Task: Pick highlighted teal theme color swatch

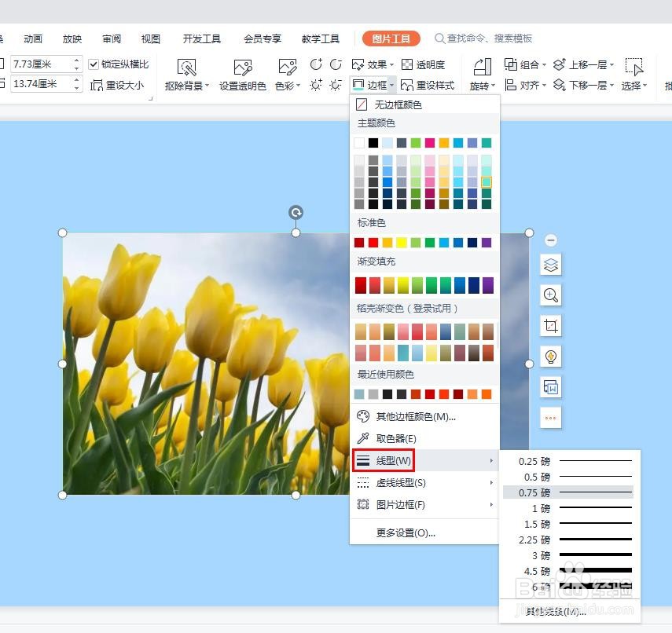Action: point(487,182)
